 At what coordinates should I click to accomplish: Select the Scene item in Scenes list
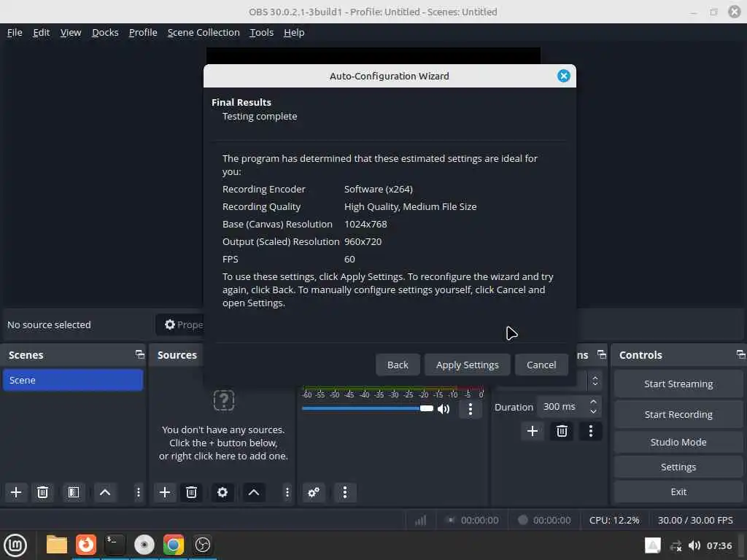click(x=73, y=380)
